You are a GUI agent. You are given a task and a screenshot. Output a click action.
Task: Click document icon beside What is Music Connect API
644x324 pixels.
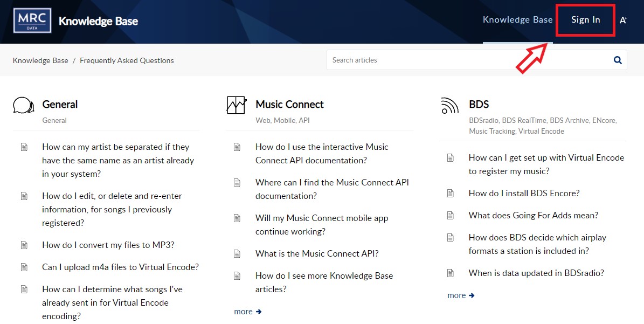(237, 253)
